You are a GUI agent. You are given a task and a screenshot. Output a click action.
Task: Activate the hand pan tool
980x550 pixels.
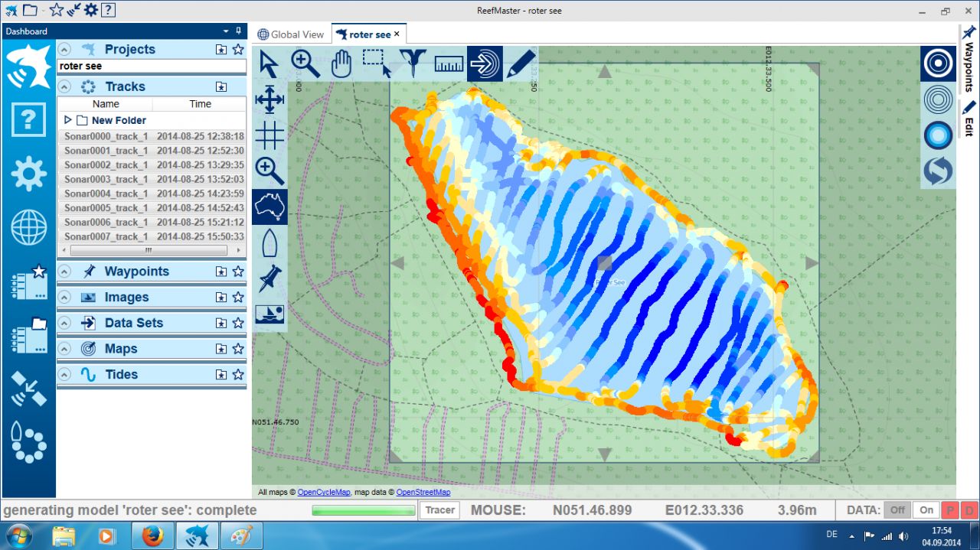(341, 64)
